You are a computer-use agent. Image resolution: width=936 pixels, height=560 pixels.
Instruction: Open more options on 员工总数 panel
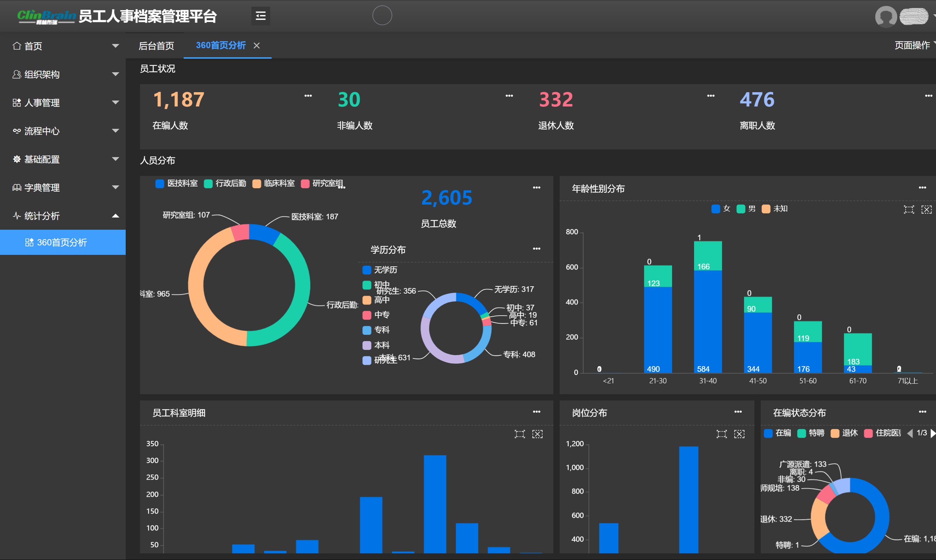click(x=537, y=187)
